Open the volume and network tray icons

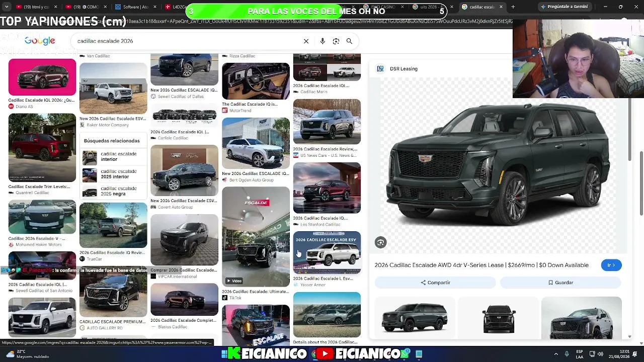pos(596,354)
